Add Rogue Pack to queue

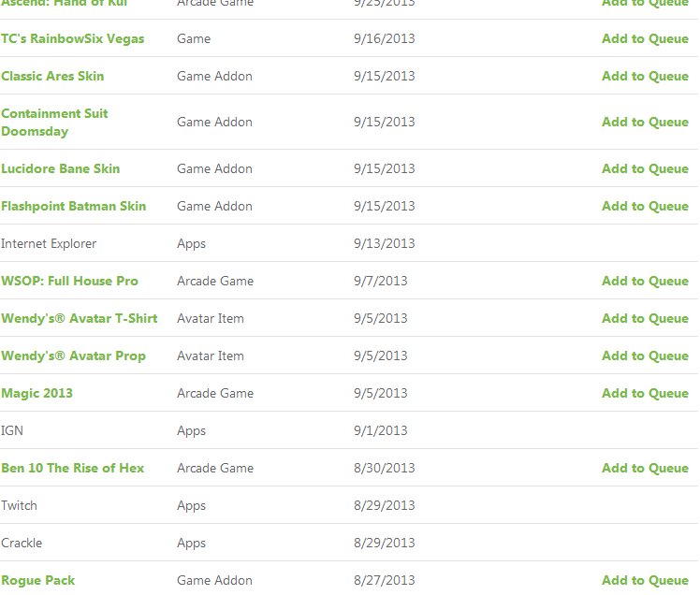point(645,580)
